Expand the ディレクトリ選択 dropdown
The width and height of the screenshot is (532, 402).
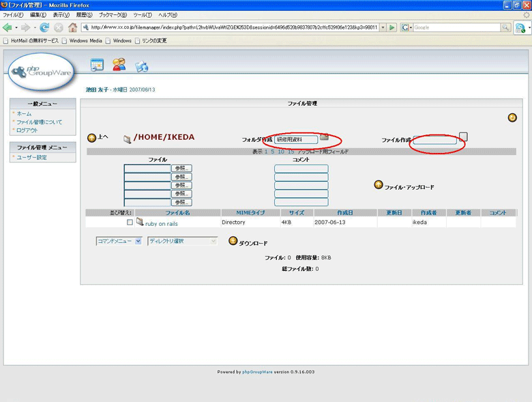[x=182, y=241]
